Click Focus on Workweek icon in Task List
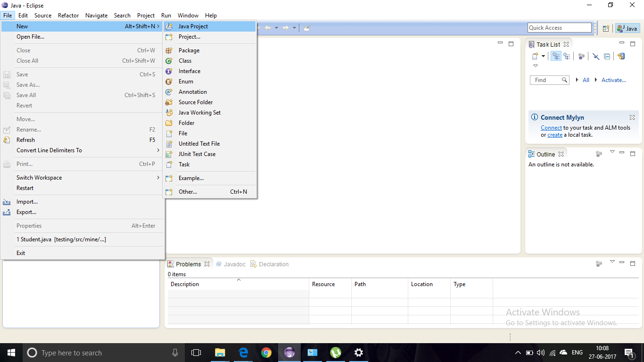 (x=581, y=56)
